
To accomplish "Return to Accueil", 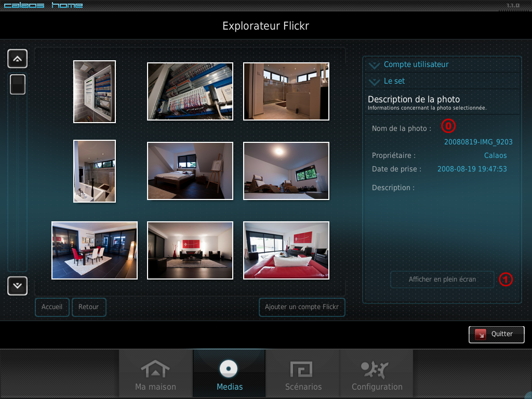I will coord(52,307).
